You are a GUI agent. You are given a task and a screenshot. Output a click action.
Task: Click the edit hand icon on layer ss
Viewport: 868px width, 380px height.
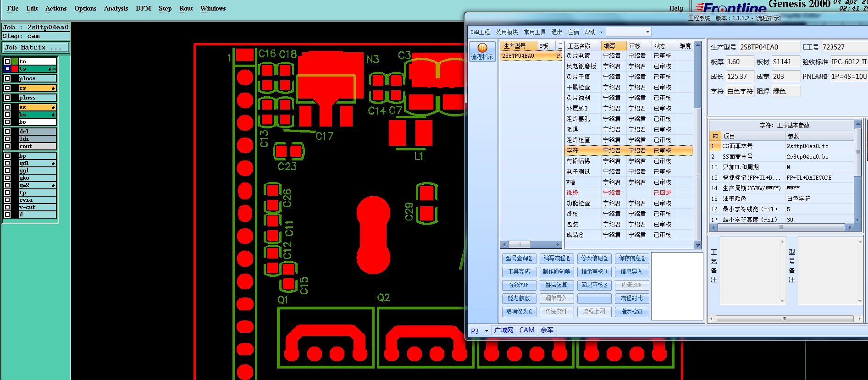coord(53,107)
